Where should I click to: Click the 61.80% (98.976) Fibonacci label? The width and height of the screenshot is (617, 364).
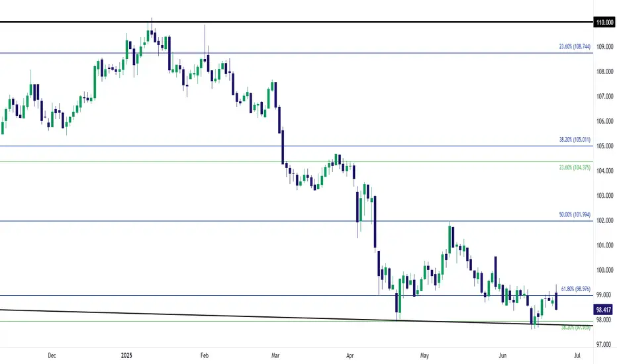point(576,289)
